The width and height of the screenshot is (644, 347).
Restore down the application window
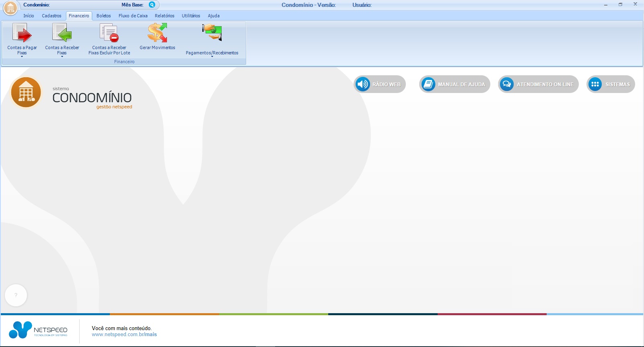[620, 4]
